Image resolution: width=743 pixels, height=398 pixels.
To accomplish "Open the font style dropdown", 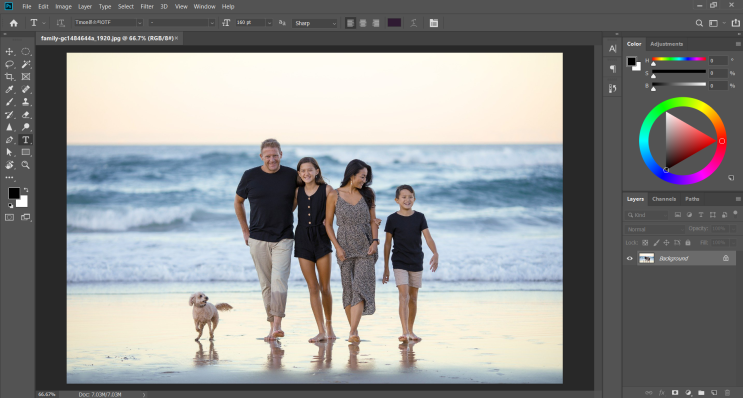I will (212, 23).
